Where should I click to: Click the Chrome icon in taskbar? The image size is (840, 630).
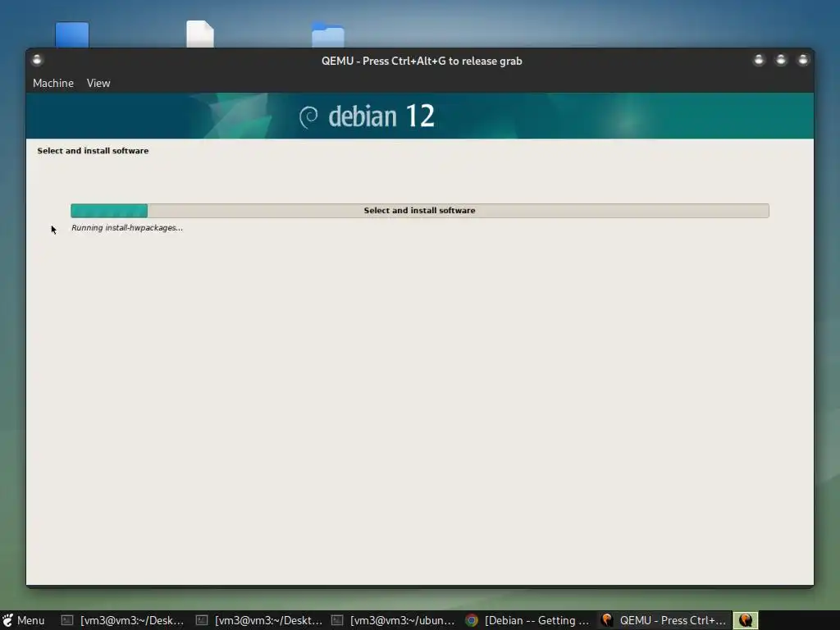(x=472, y=620)
